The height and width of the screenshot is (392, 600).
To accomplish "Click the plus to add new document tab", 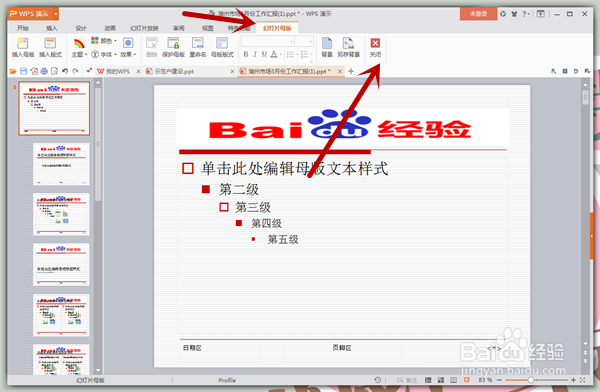I will 351,71.
